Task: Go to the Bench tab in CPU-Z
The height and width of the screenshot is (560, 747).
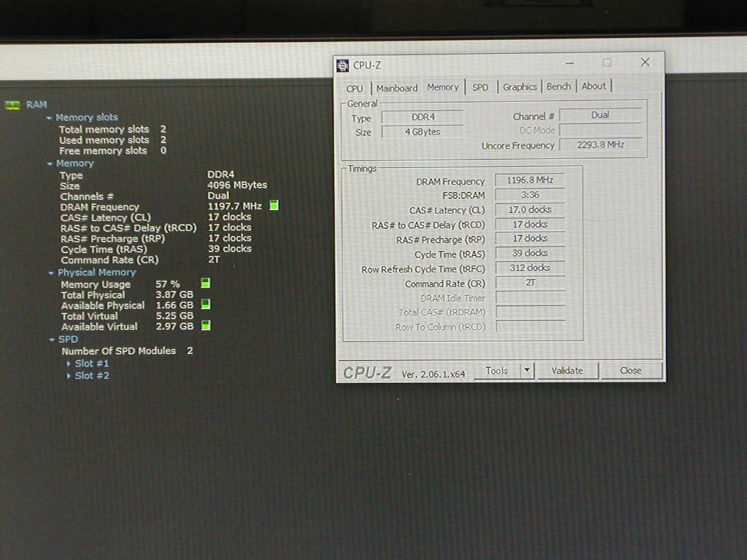Action: (558, 86)
